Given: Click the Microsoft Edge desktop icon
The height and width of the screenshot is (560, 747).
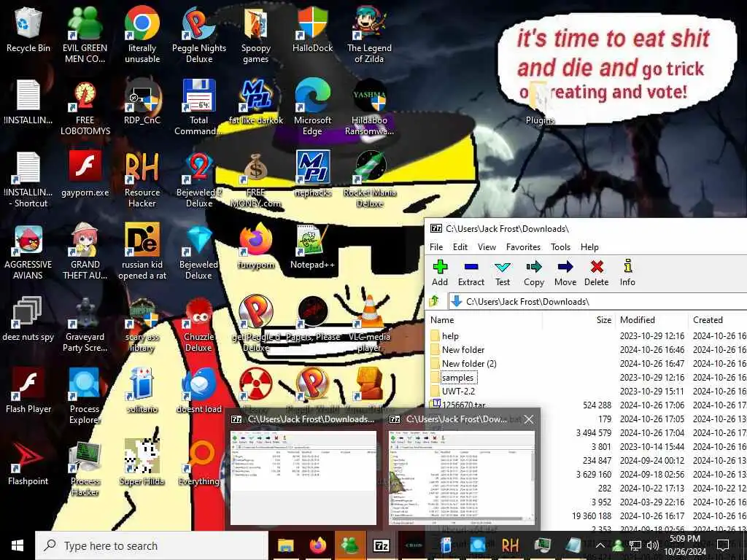Looking at the screenshot, I should coord(312,107).
